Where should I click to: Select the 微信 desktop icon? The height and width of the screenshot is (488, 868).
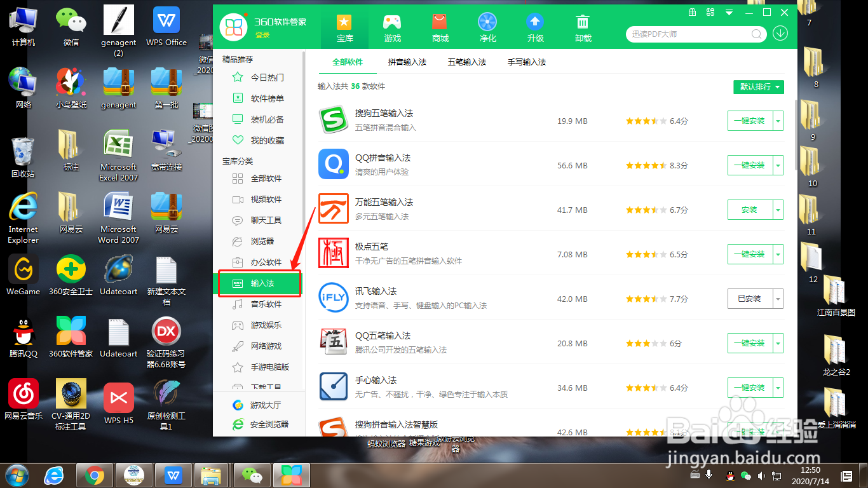[71, 27]
